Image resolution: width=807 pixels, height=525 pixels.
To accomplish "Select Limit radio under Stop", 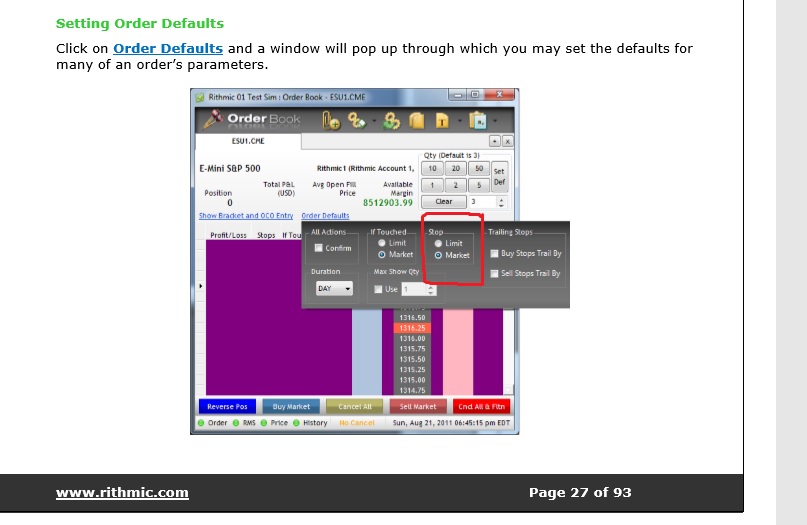I will tap(438, 243).
